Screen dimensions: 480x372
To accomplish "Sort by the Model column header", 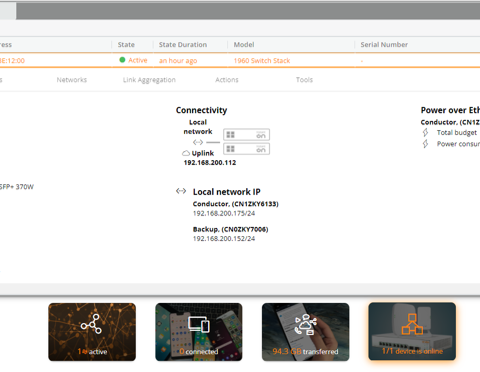I will [244, 45].
